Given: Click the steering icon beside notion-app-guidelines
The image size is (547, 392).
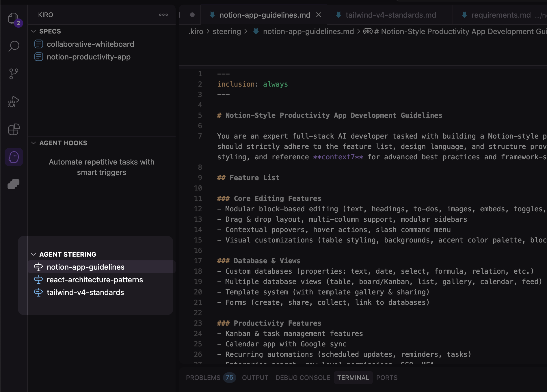Looking at the screenshot, I should pyautogui.click(x=38, y=267).
